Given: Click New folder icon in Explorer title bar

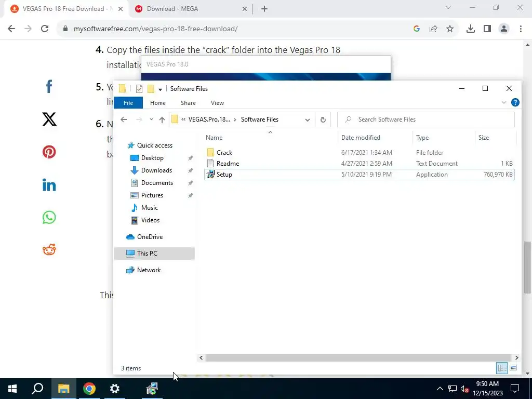Looking at the screenshot, I should tap(151, 89).
